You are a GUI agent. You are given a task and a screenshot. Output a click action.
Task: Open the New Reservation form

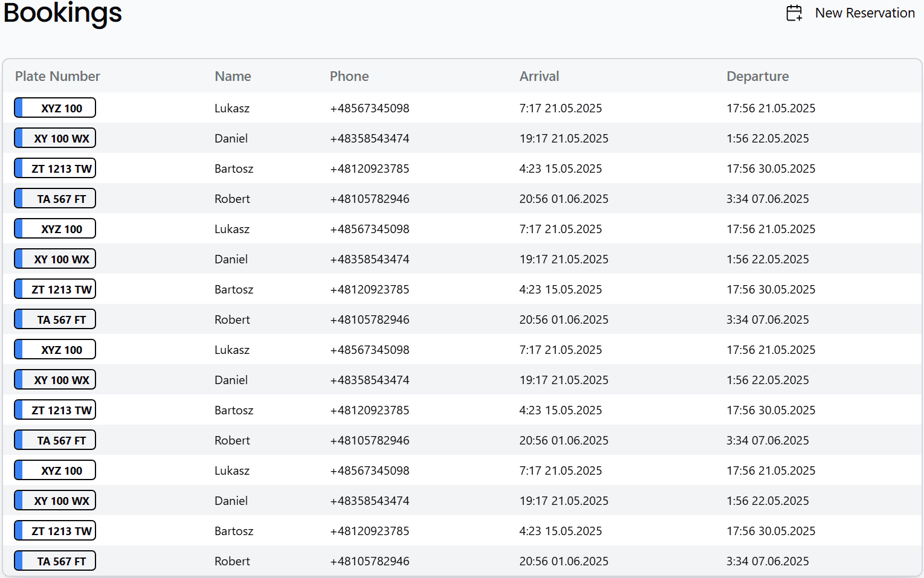864,13
